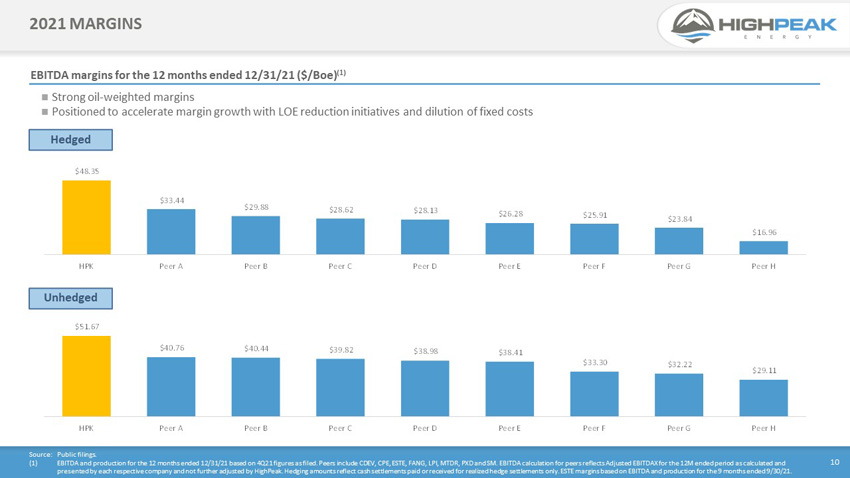
Task: Click the HighPeak Energy logo
Action: [754, 25]
